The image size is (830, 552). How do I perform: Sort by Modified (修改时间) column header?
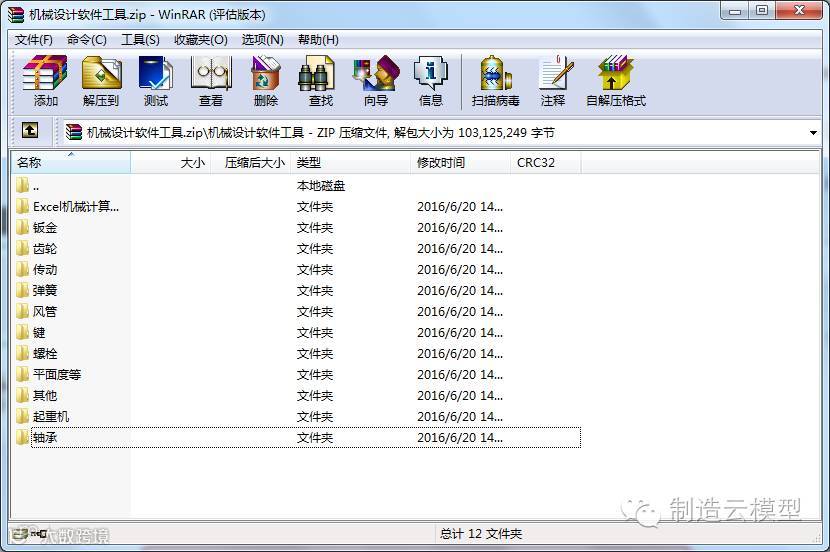click(x=461, y=162)
